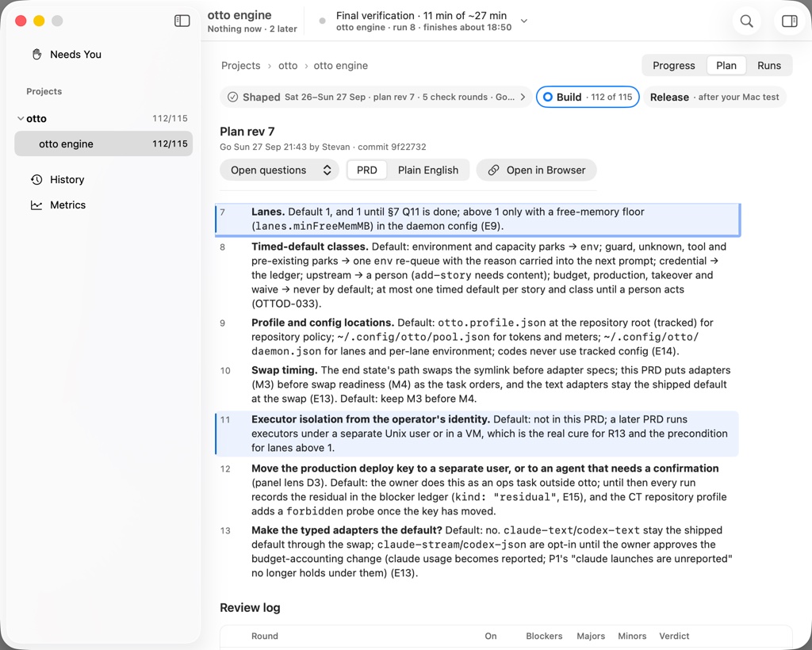Viewport: 812px width, 650px height.
Task: Select question 10 Swap timing
Action: coord(477,384)
